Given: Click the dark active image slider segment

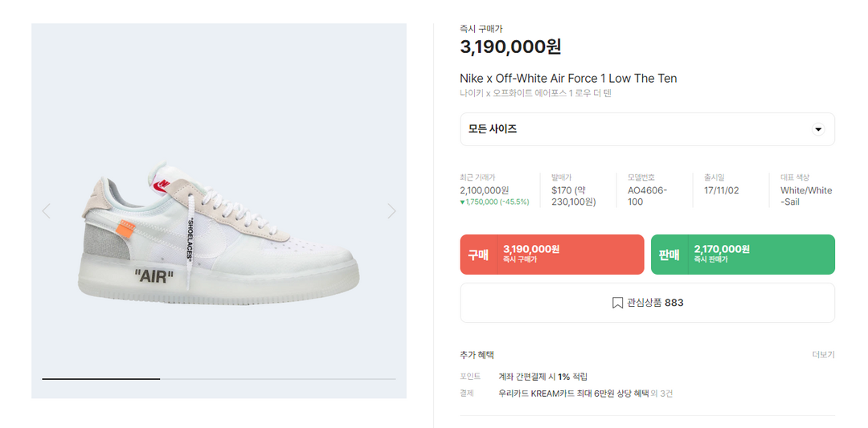Looking at the screenshot, I should point(100,378).
